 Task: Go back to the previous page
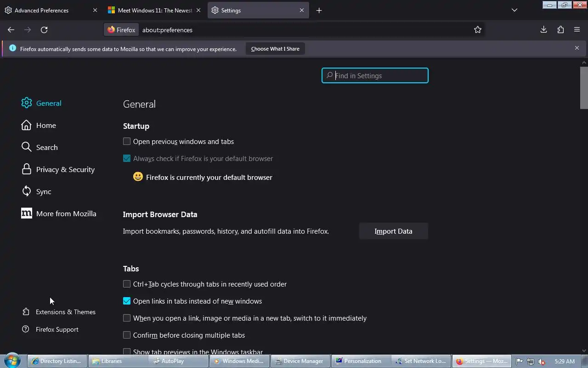[x=11, y=30]
